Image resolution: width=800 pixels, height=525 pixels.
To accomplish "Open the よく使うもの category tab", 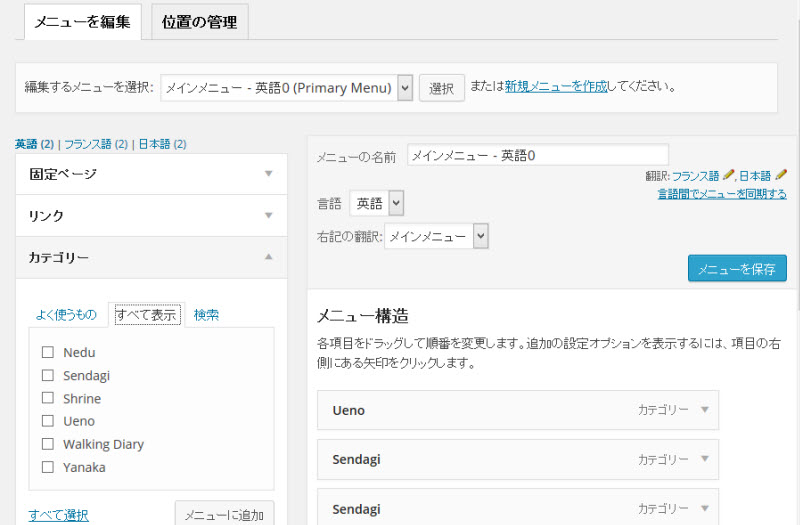I will point(66,314).
